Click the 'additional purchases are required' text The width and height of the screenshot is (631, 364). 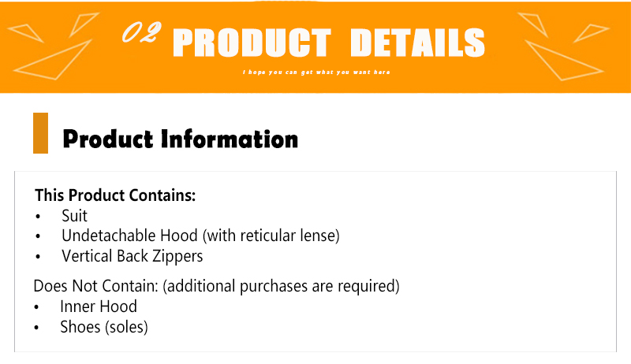282,286
